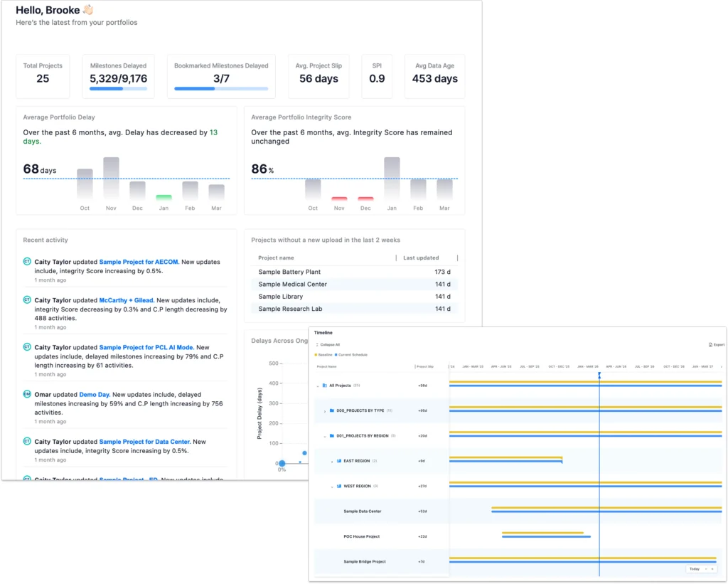Click the green January delay bar
This screenshot has width=728, height=584.
pyautogui.click(x=164, y=197)
